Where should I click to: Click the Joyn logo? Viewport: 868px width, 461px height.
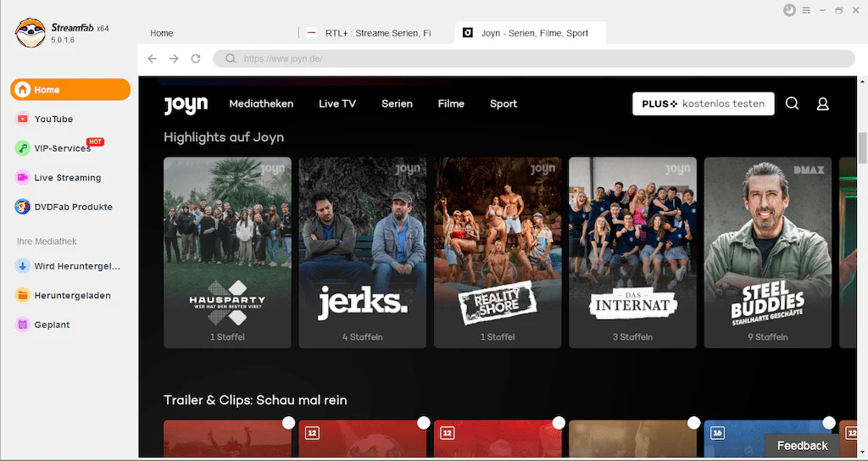186,104
